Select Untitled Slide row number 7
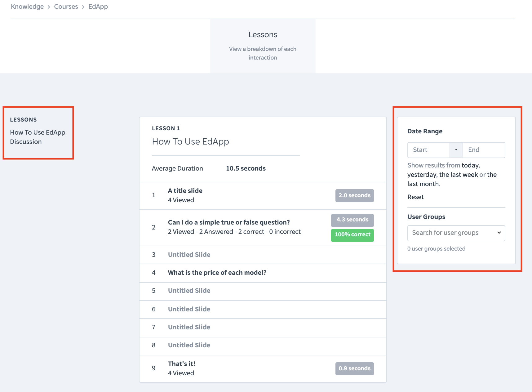 [263, 327]
